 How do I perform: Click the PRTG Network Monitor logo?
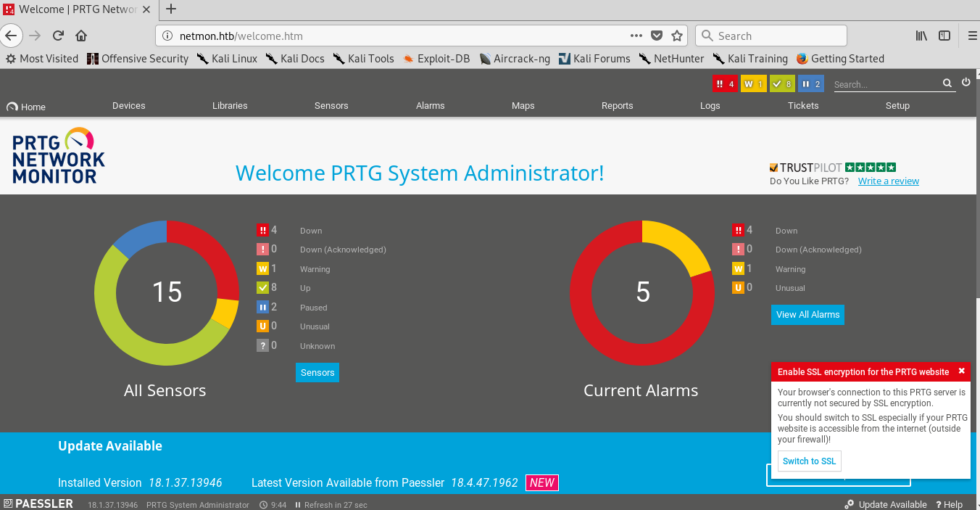point(59,156)
